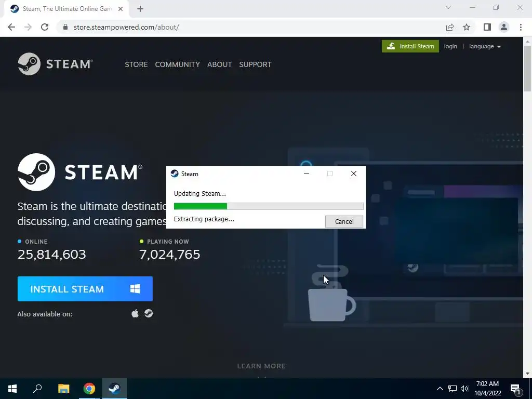Viewport: 532px width, 399px height.
Task: Expand the language dropdown
Action: (x=485, y=46)
